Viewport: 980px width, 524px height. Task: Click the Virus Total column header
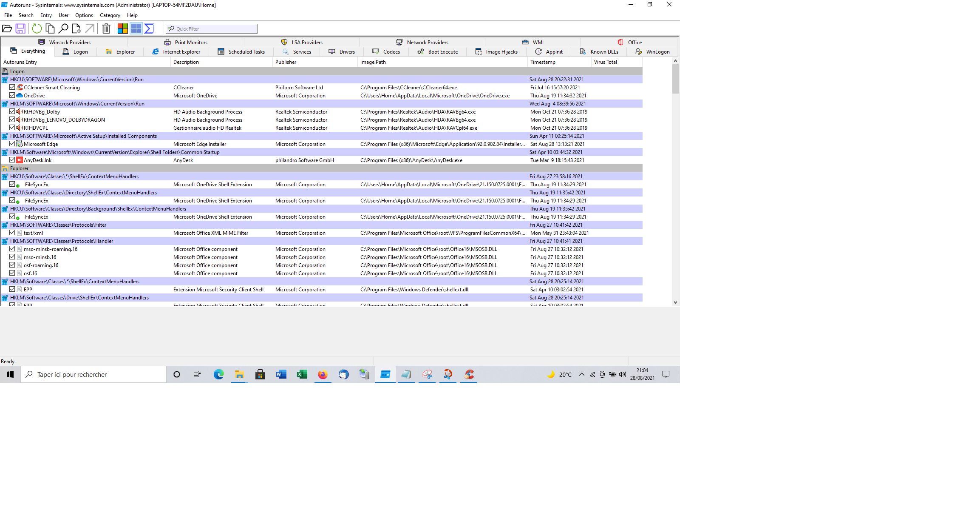point(617,62)
